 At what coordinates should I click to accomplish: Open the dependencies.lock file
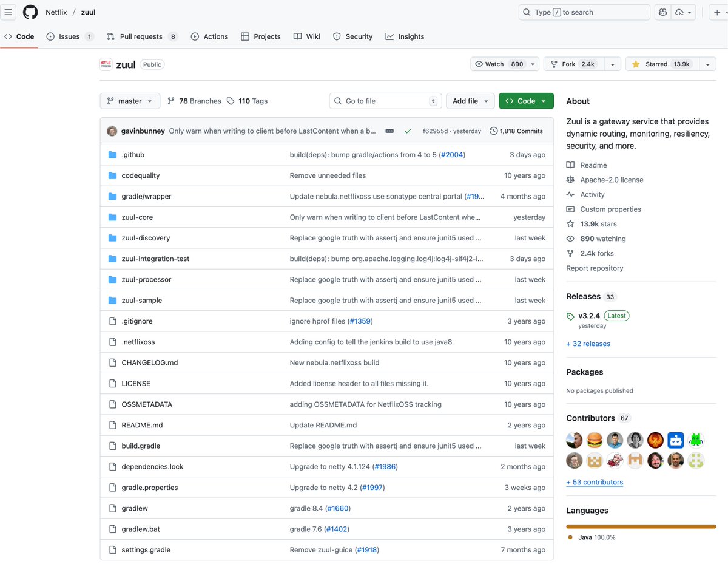tap(152, 467)
